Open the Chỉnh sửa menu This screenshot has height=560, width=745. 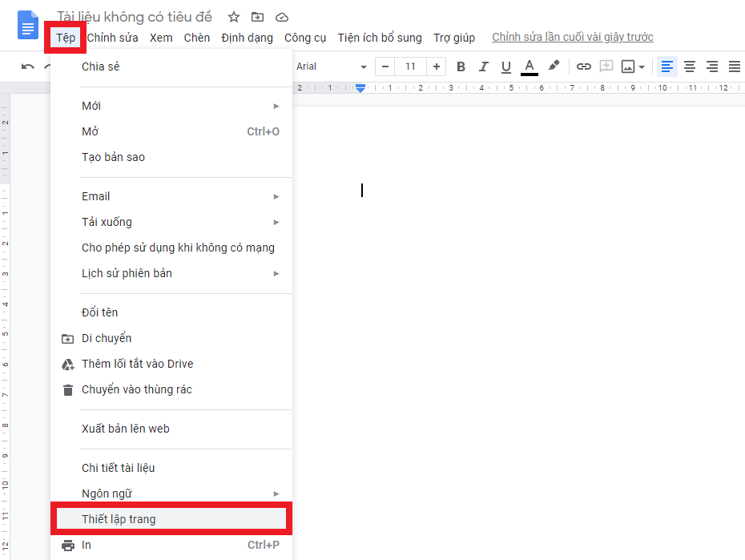[113, 38]
